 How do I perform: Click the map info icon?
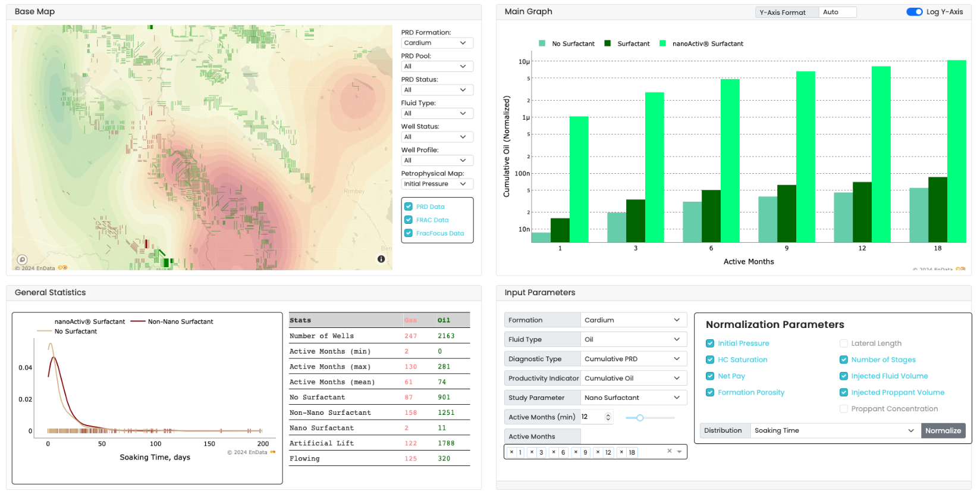[x=381, y=259]
